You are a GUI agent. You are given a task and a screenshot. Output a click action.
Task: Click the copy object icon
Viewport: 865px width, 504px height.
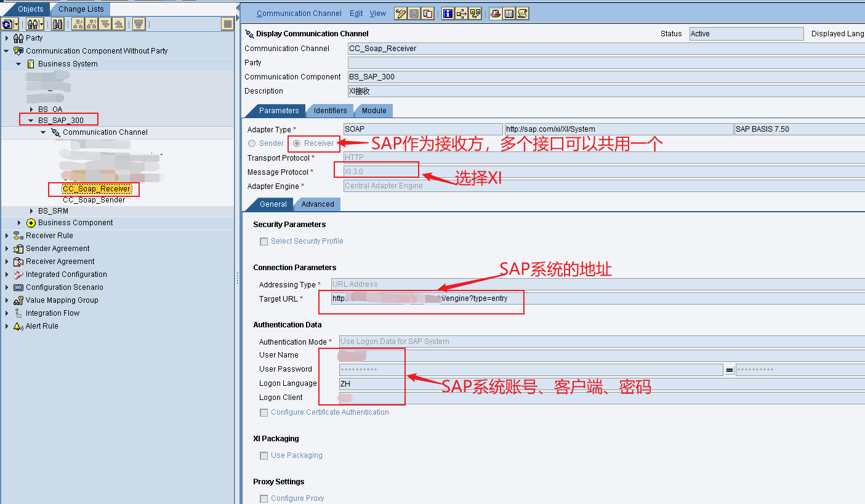[x=428, y=14]
